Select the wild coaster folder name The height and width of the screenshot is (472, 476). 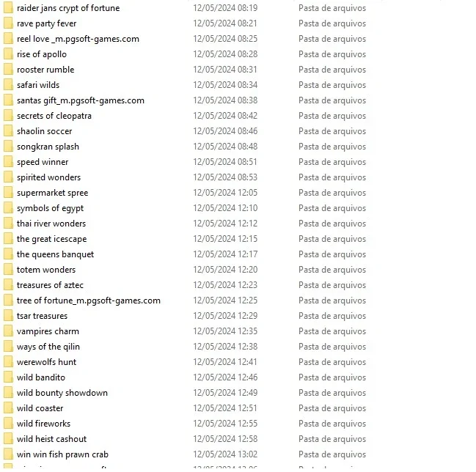pyautogui.click(x=40, y=408)
